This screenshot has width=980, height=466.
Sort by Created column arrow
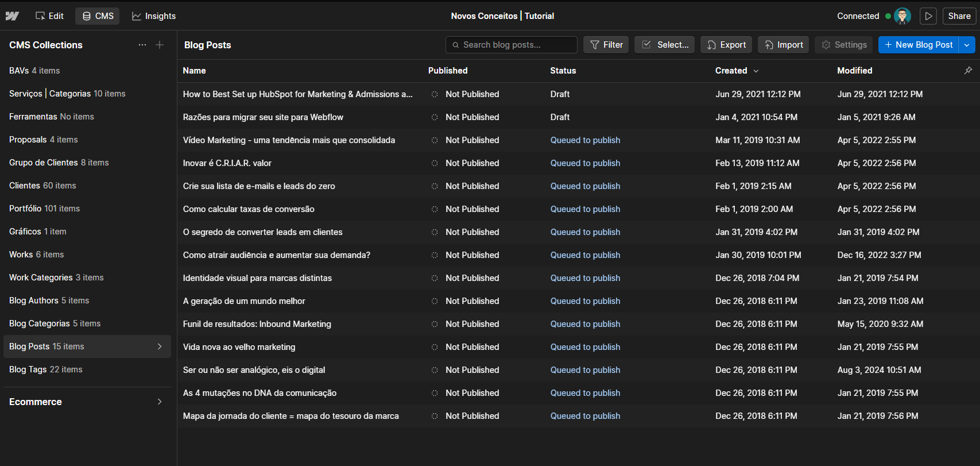756,71
